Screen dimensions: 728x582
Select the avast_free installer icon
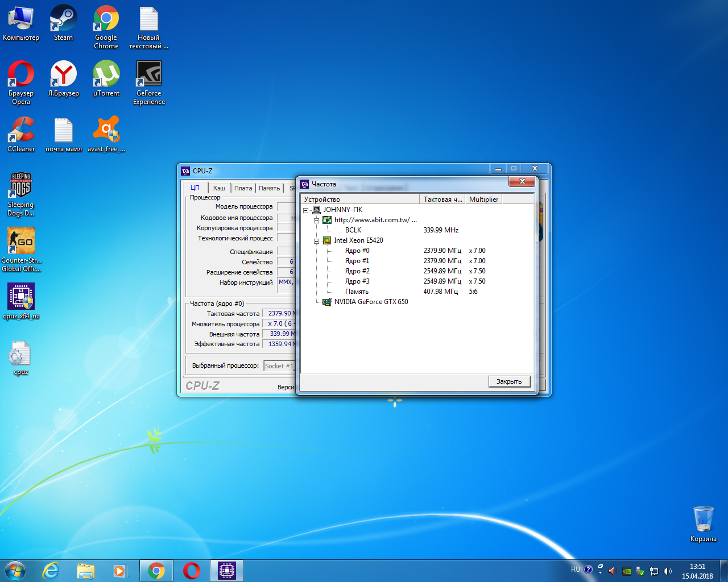(106, 135)
